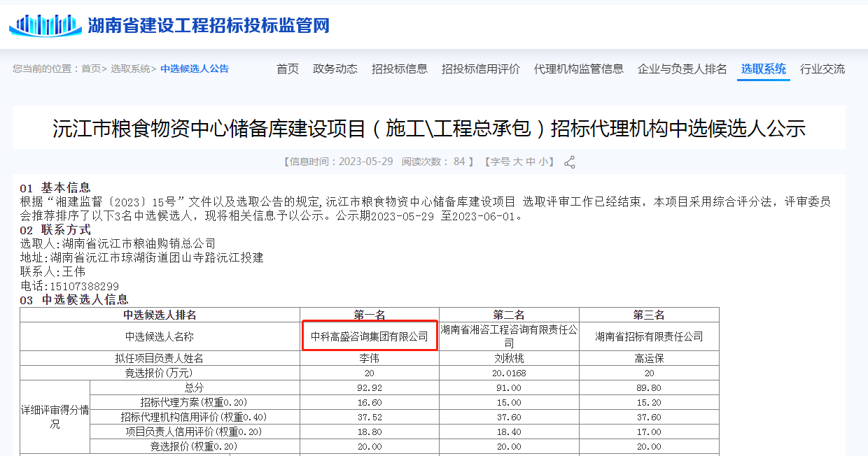Click the site title 湖南省建设工程招标投标监管网
This screenshot has width=868, height=456.
[x=209, y=26]
